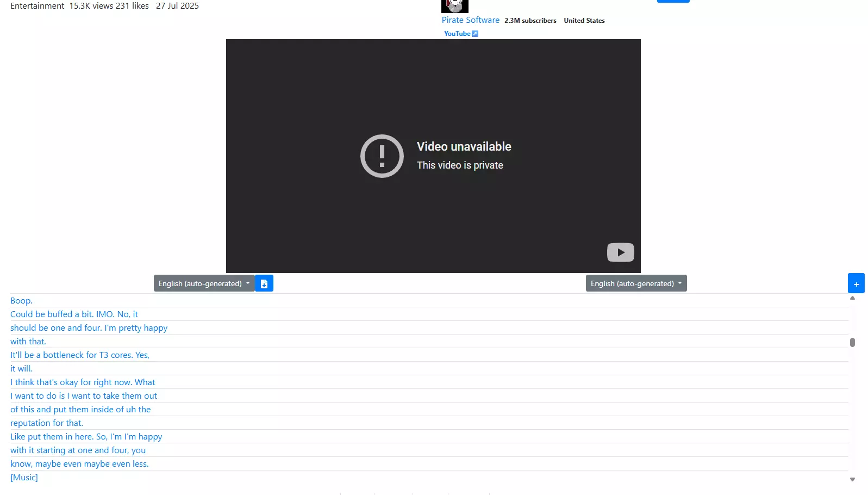868x495 pixels.
Task: Open the Pirate Software channel link
Action: (470, 20)
